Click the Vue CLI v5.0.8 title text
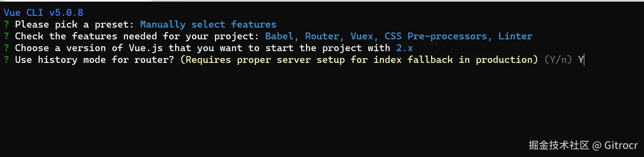This screenshot has width=644, height=157. [x=43, y=13]
